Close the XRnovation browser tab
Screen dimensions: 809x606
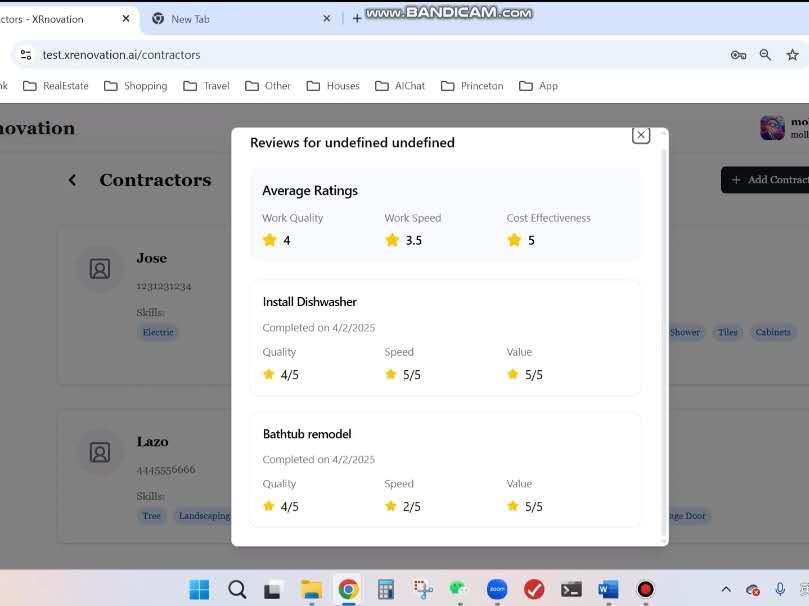pos(126,19)
